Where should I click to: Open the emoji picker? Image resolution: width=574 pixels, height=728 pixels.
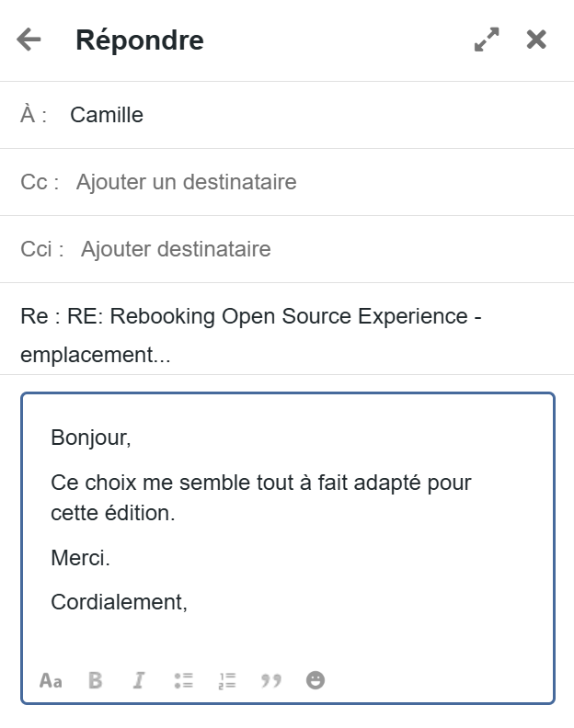click(x=316, y=681)
